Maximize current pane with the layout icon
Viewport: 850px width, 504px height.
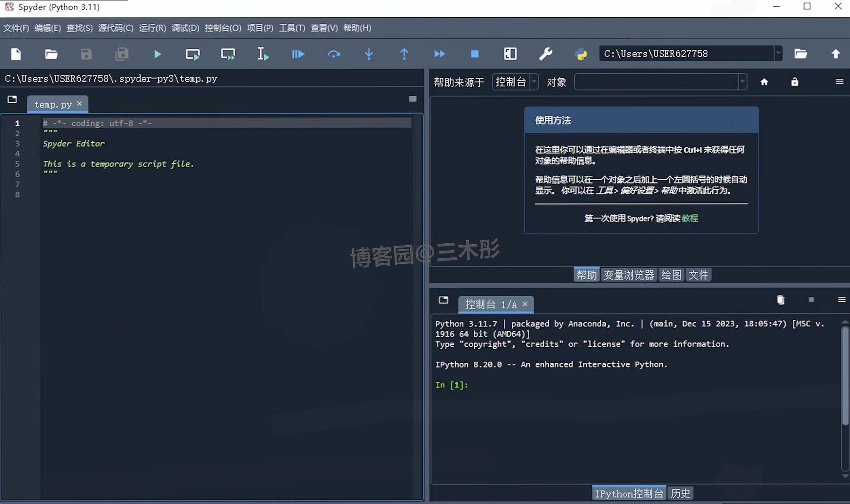510,54
